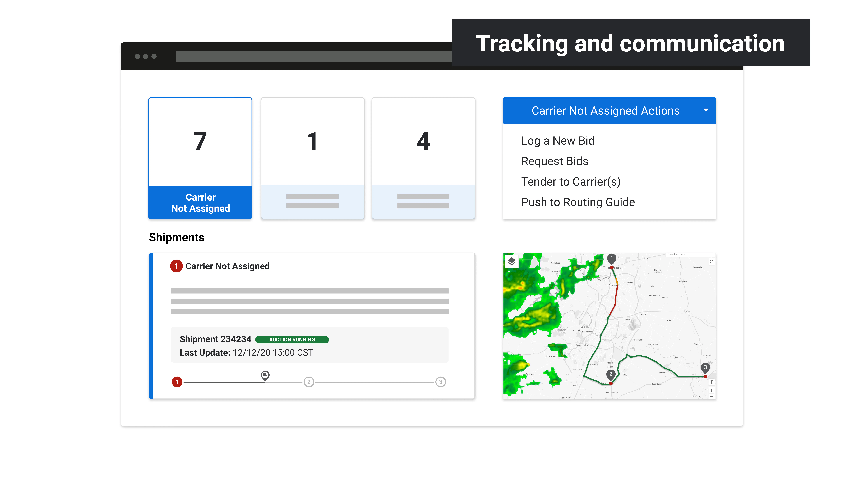This screenshot has height=488, width=868.
Task: Click the Shipments section heading
Action: 177,237
